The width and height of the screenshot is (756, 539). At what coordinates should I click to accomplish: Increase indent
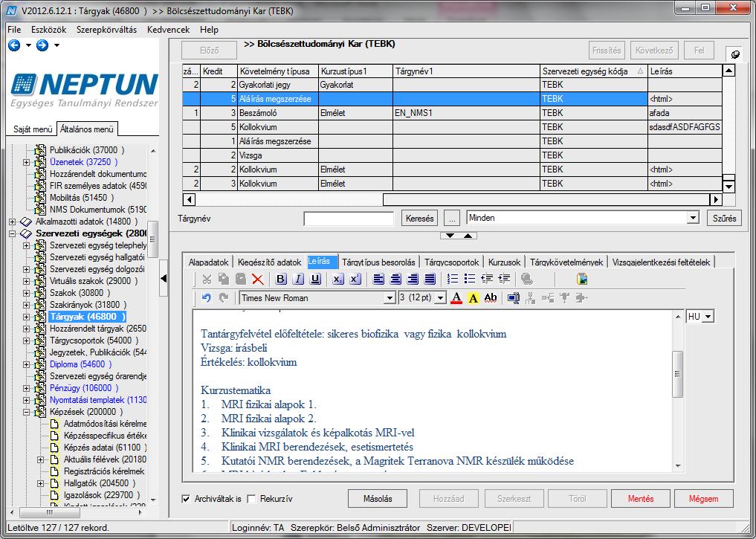[x=504, y=279]
